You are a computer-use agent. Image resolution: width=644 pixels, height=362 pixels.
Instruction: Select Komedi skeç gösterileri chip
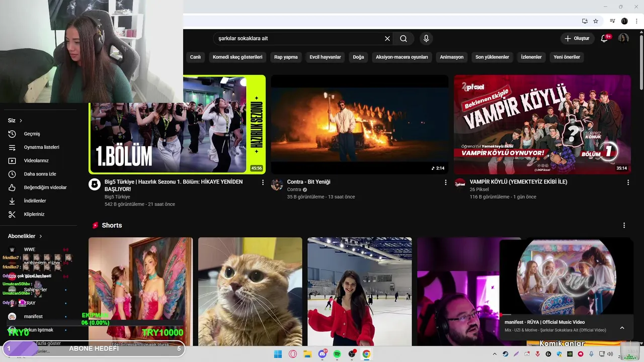[237, 57]
